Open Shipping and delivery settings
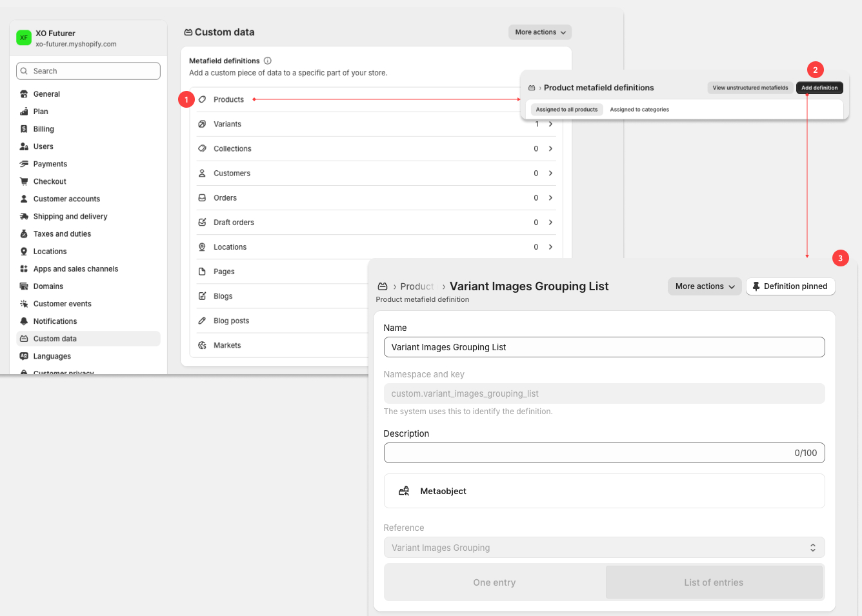 [x=70, y=217]
